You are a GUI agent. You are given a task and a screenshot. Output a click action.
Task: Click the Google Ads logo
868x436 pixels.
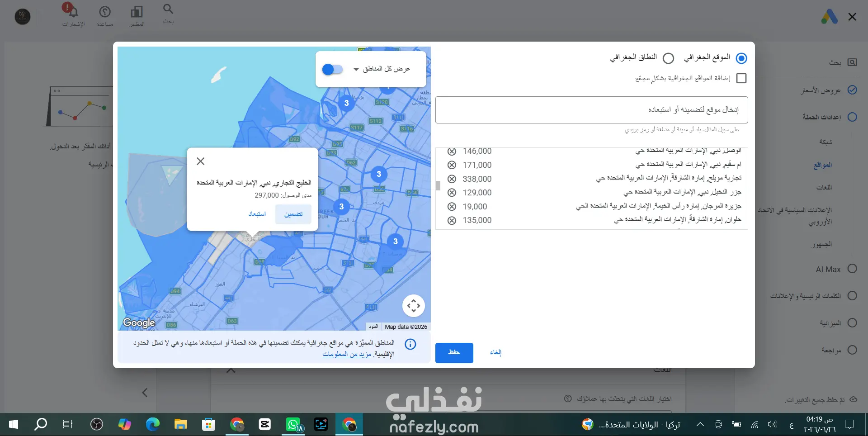(x=830, y=17)
